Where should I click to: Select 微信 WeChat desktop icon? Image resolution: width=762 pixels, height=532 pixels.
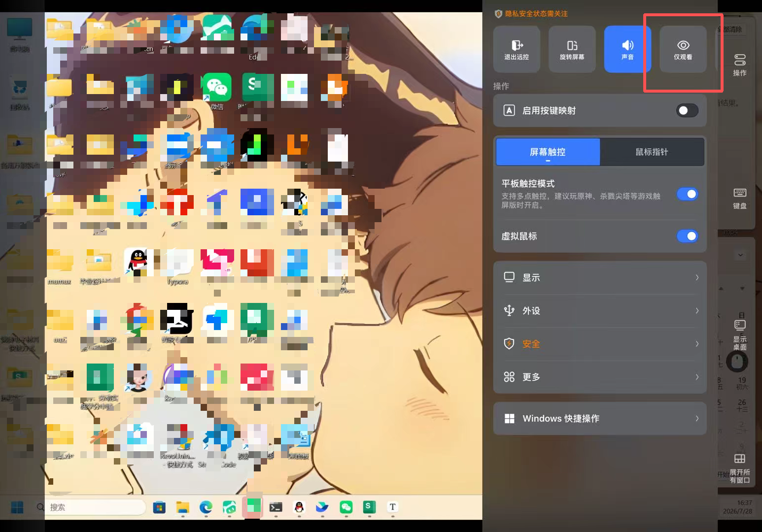tap(217, 91)
